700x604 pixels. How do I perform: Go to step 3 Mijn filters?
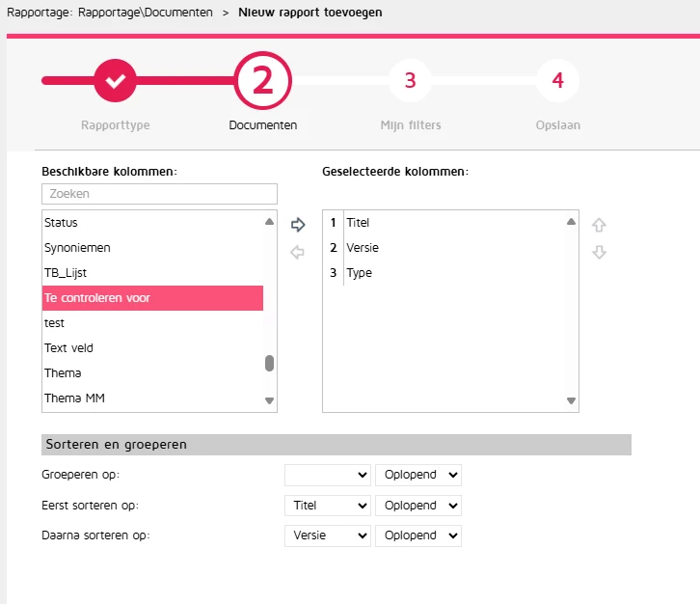click(x=411, y=80)
